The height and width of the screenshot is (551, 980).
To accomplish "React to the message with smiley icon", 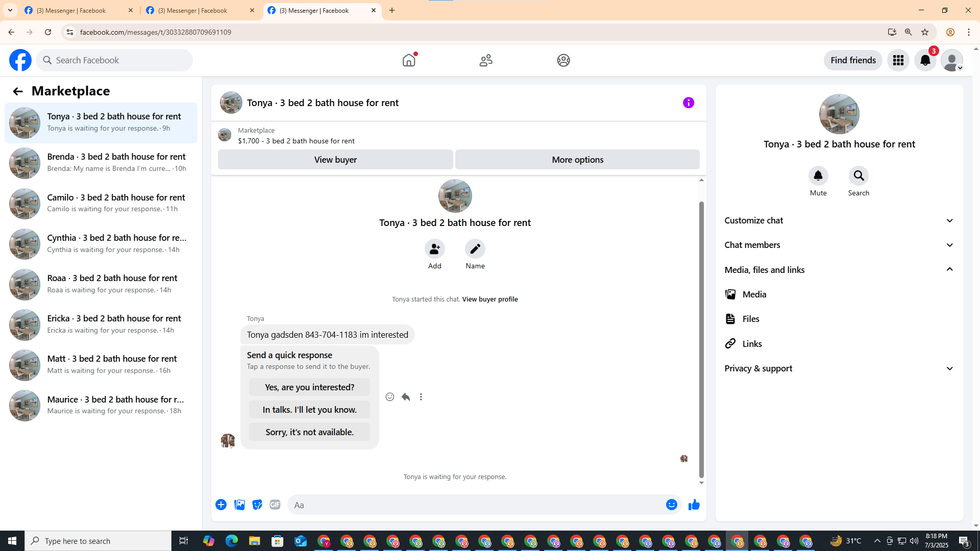I will click(389, 397).
